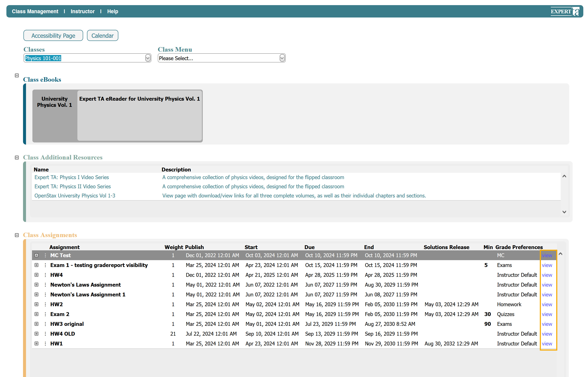Open the Class Management menu
588x377 pixels.
[35, 11]
